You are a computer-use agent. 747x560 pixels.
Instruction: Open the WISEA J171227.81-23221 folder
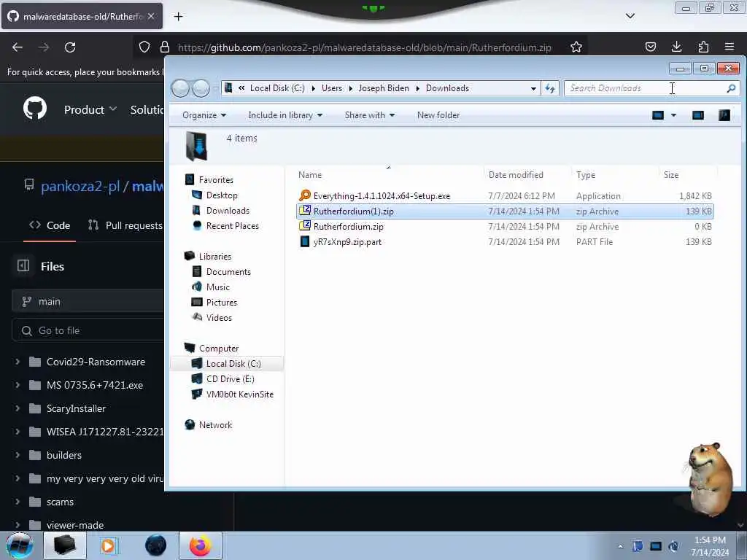tap(105, 432)
